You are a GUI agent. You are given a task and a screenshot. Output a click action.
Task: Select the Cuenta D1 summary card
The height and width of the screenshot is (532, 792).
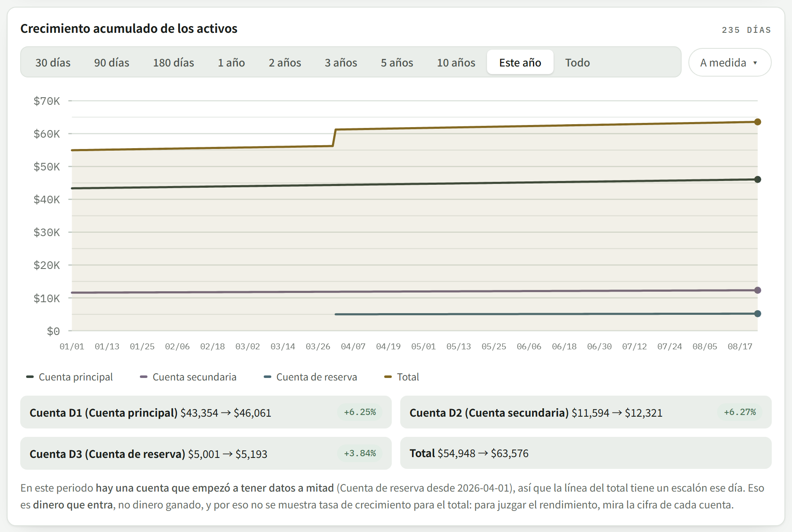pos(206,412)
